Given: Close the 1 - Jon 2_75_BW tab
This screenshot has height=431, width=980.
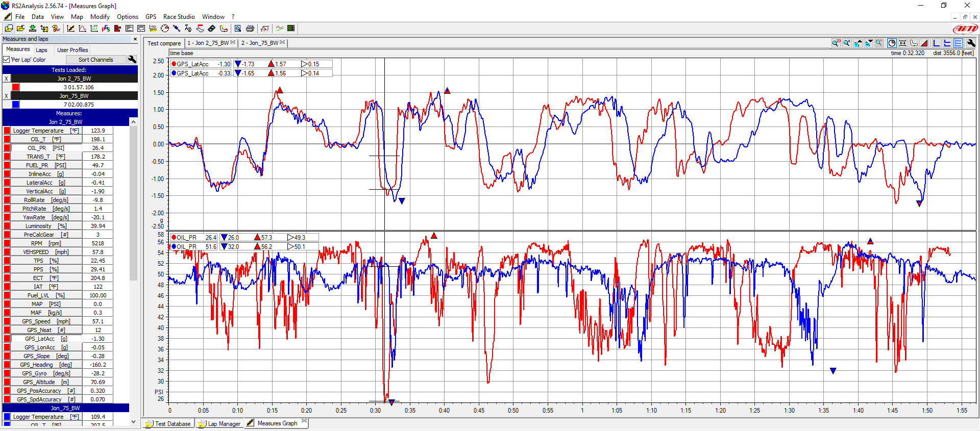Looking at the screenshot, I should coord(233,42).
